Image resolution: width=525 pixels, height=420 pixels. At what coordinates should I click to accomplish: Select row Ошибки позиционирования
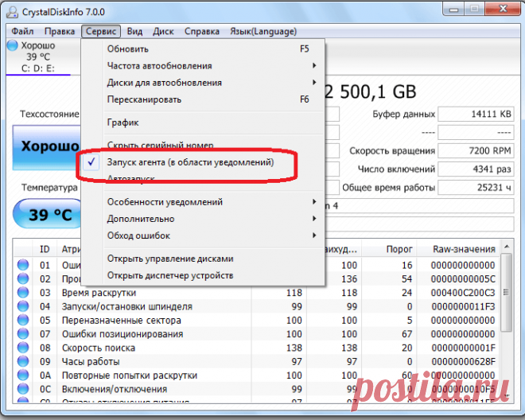pyautogui.click(x=257, y=333)
